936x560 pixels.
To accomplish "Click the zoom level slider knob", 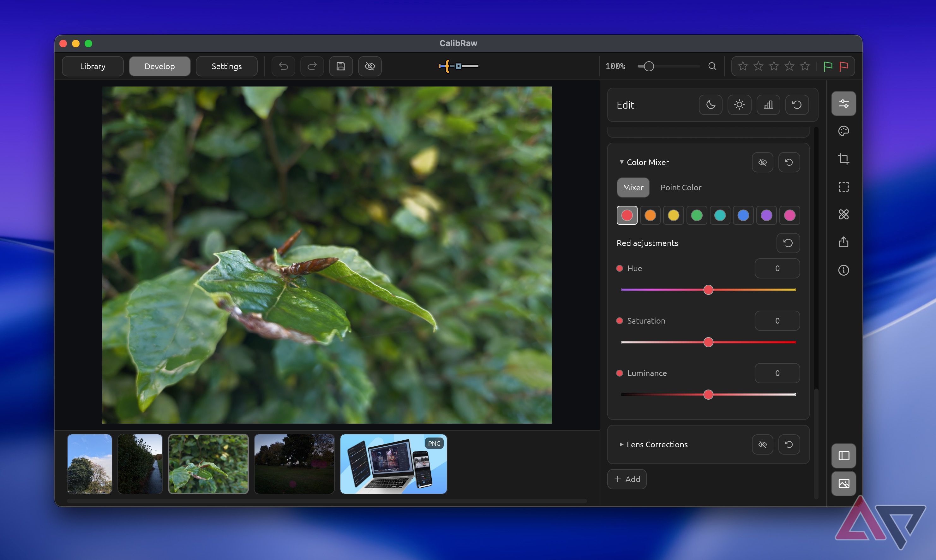I will [x=649, y=66].
